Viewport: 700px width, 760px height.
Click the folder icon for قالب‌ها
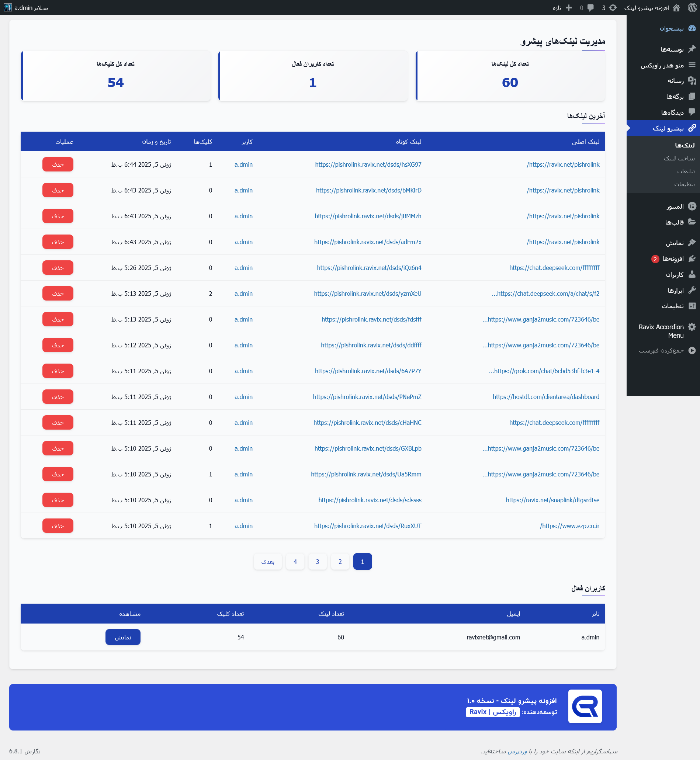(x=692, y=222)
